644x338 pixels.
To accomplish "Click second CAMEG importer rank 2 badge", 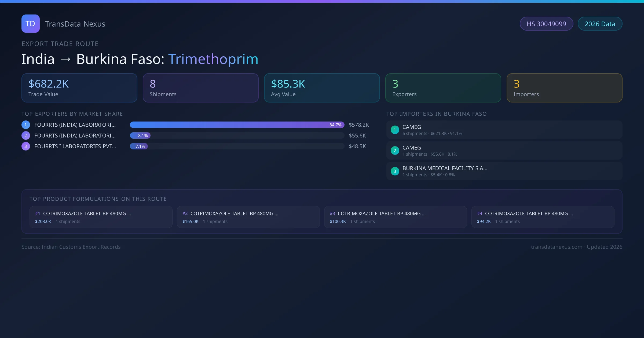I will (x=395, y=150).
